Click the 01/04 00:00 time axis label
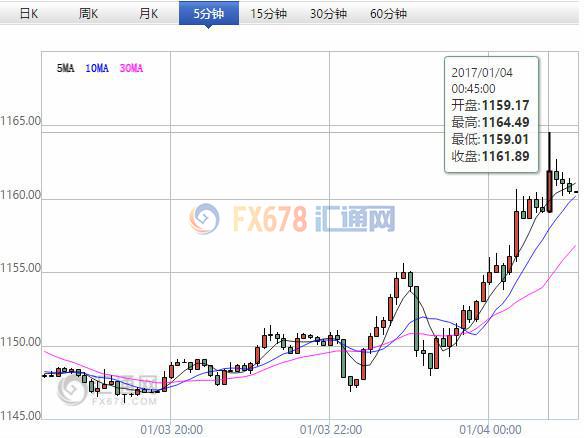 pyautogui.click(x=490, y=430)
